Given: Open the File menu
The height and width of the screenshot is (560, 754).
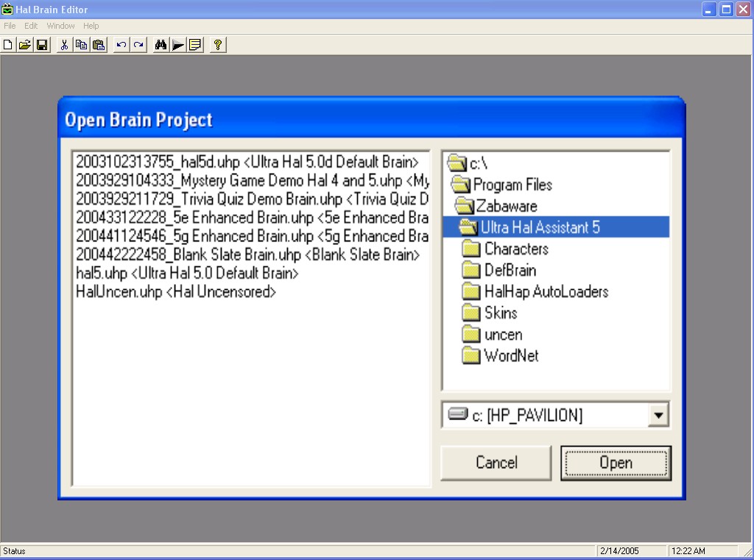Looking at the screenshot, I should [x=10, y=26].
